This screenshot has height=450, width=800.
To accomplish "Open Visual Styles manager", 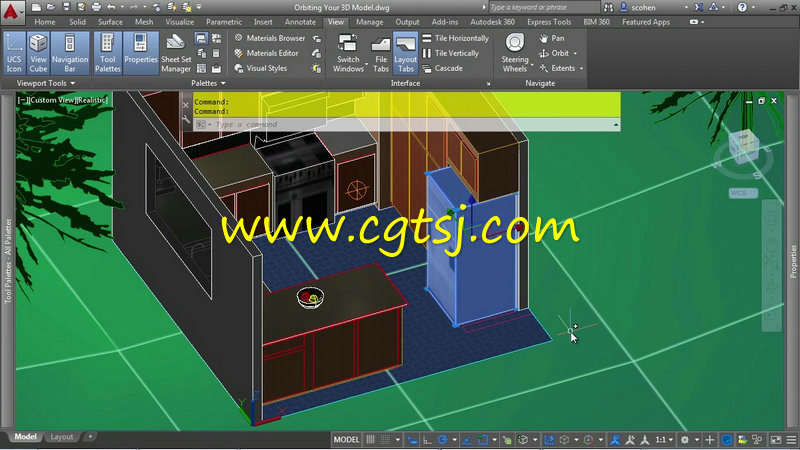I will pyautogui.click(x=261, y=68).
